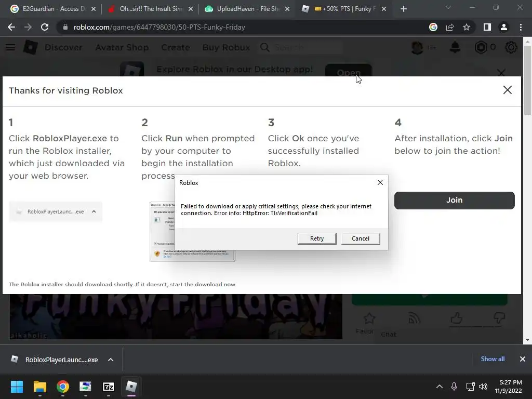Open the tab search dropdown

[x=448, y=7]
